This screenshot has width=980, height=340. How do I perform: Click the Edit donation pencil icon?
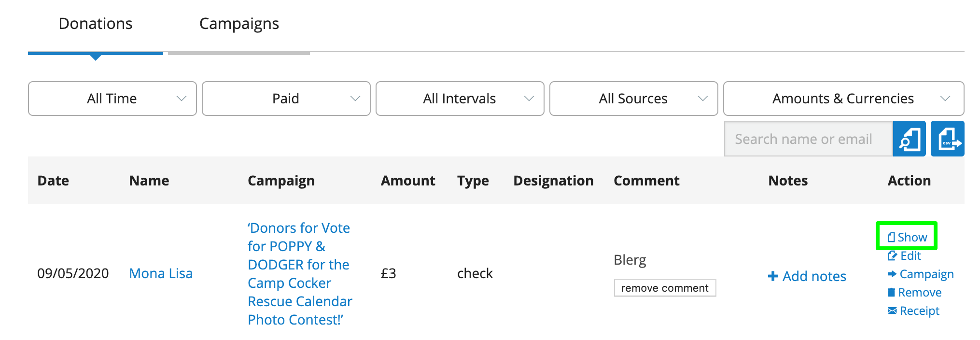[892, 256]
